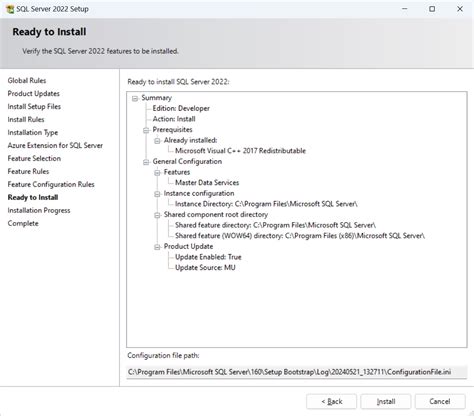Minimize the setup window

click(x=405, y=9)
